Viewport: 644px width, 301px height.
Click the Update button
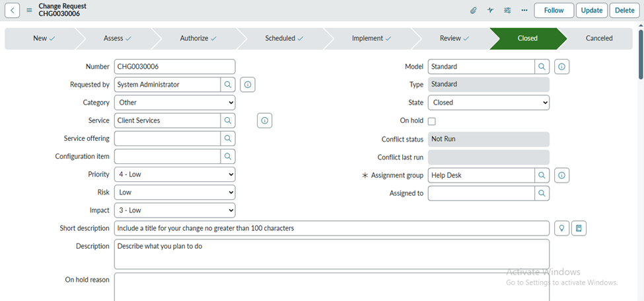591,11
